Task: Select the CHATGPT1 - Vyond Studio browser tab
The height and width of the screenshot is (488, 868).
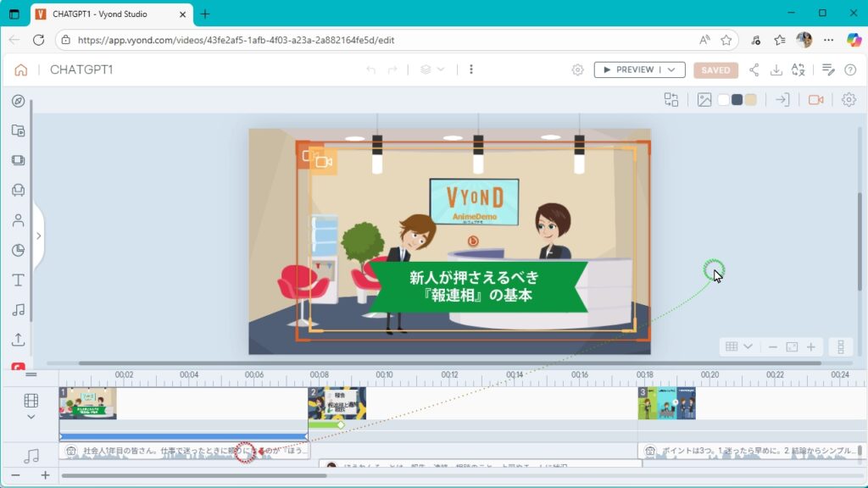Action: pyautogui.click(x=111, y=14)
